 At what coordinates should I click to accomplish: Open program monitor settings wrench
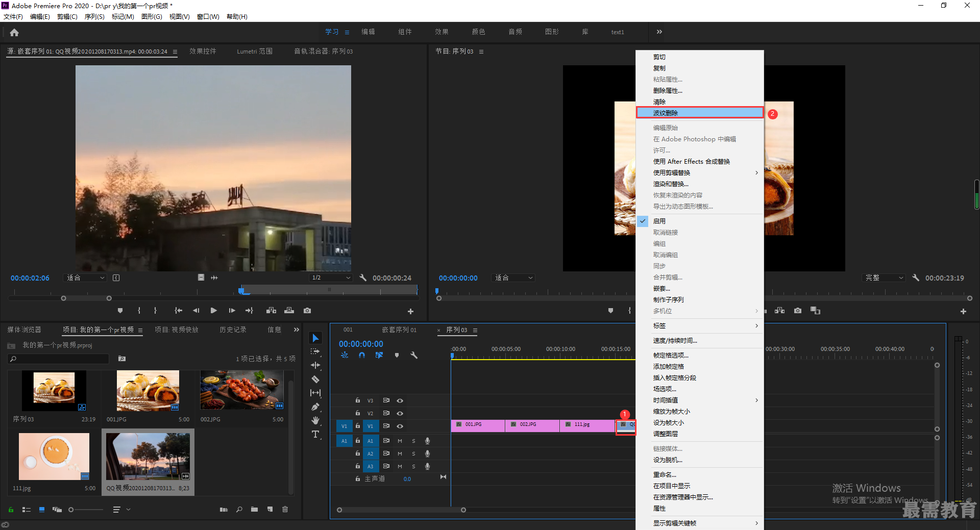pos(916,277)
